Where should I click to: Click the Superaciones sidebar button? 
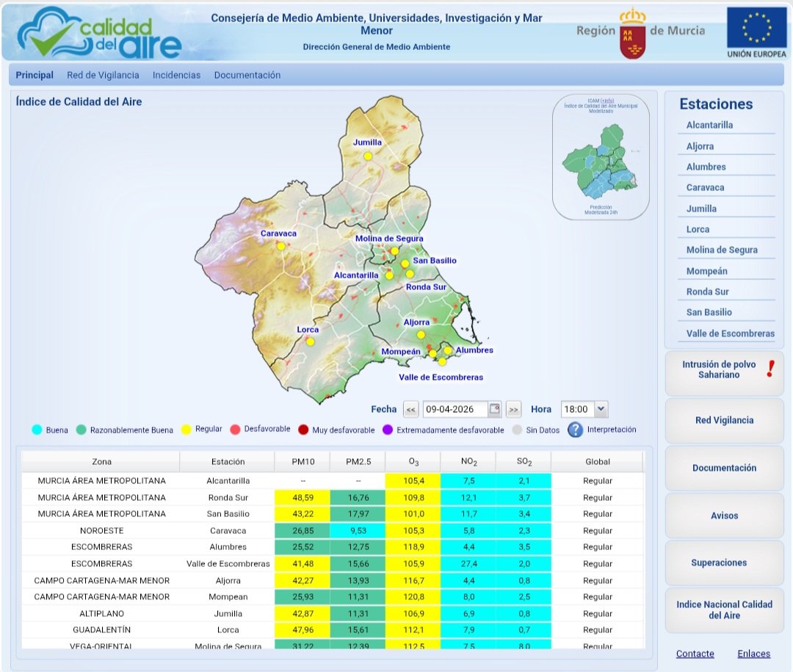[724, 563]
